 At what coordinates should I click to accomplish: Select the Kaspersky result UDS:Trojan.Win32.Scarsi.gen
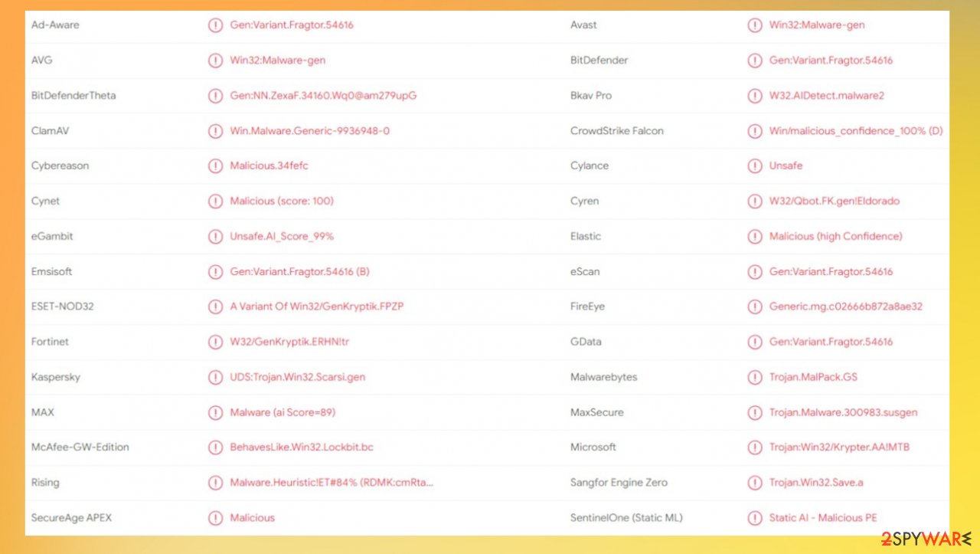(x=298, y=377)
